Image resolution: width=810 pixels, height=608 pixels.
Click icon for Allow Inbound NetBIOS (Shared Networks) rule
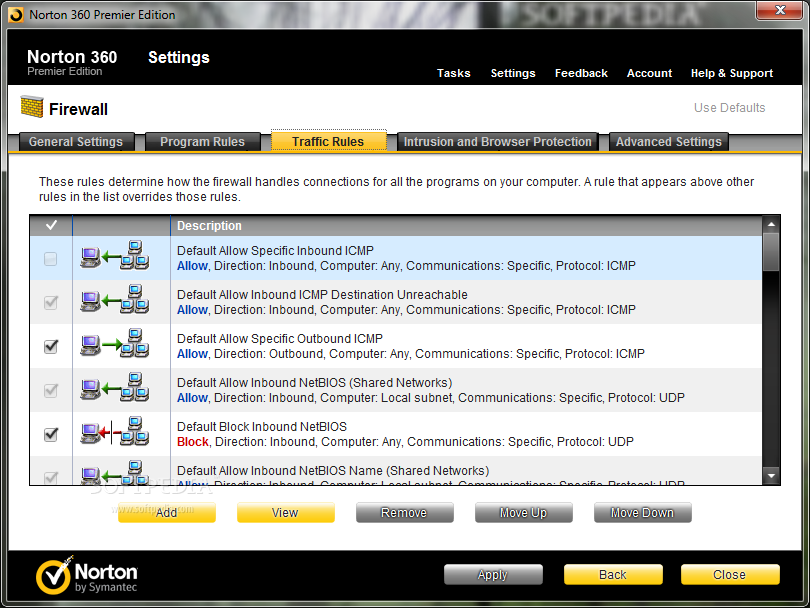pos(115,388)
